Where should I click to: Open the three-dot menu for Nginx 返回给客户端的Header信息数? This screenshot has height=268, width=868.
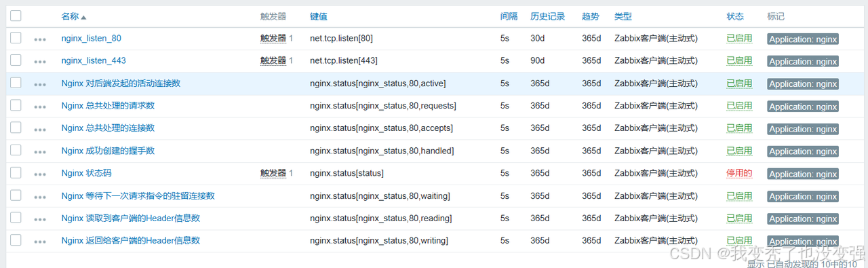pos(40,242)
